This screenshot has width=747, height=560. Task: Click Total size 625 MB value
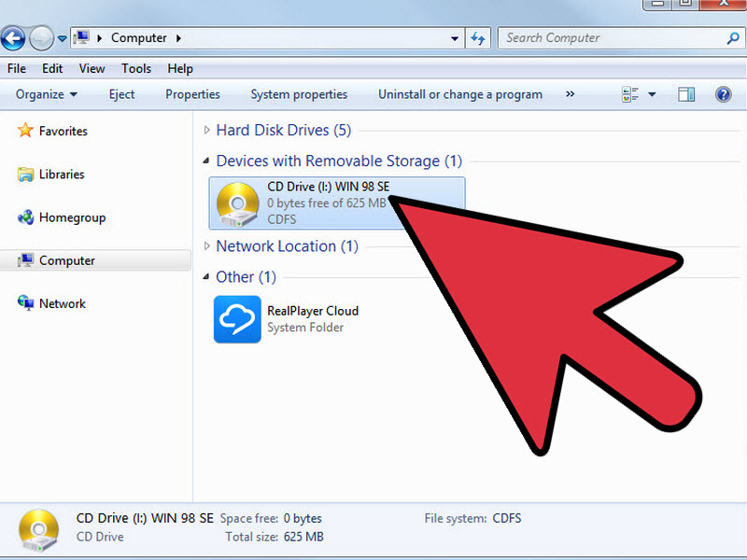pos(303,537)
